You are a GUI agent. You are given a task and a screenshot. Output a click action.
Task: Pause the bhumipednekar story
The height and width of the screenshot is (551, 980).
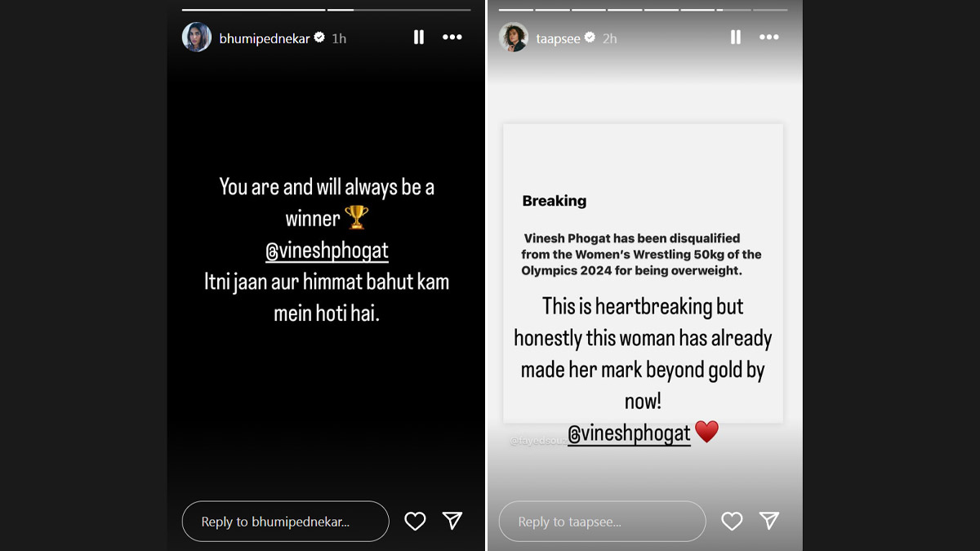(419, 38)
